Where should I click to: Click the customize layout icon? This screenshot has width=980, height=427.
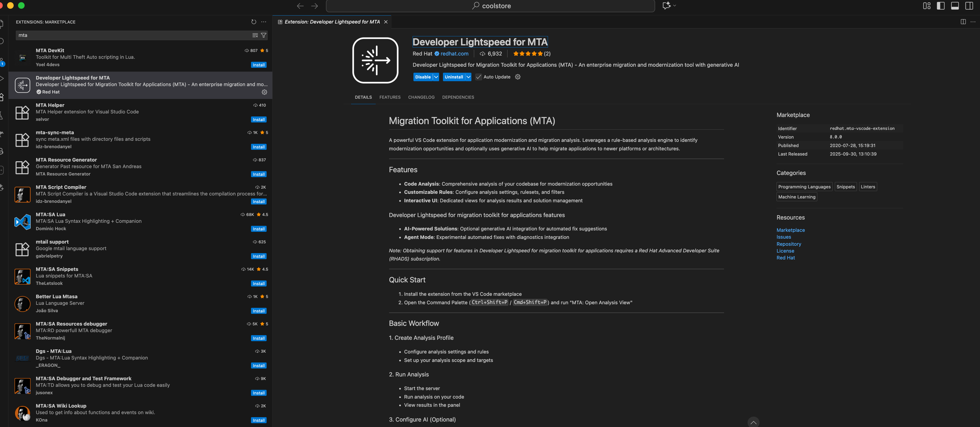coord(927,6)
